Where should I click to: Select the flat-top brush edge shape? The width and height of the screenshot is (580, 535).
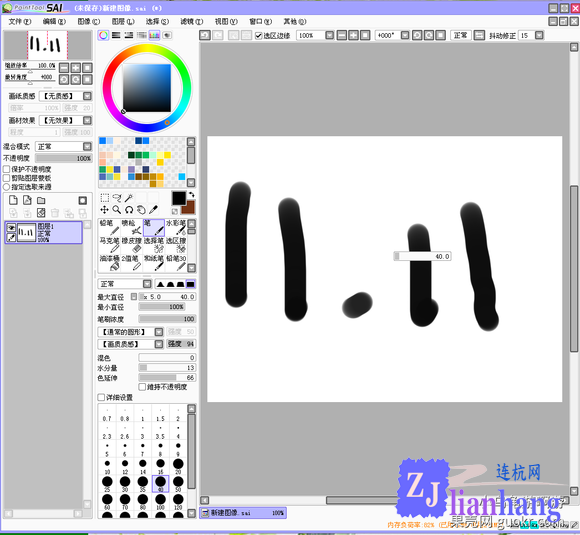[x=190, y=284]
